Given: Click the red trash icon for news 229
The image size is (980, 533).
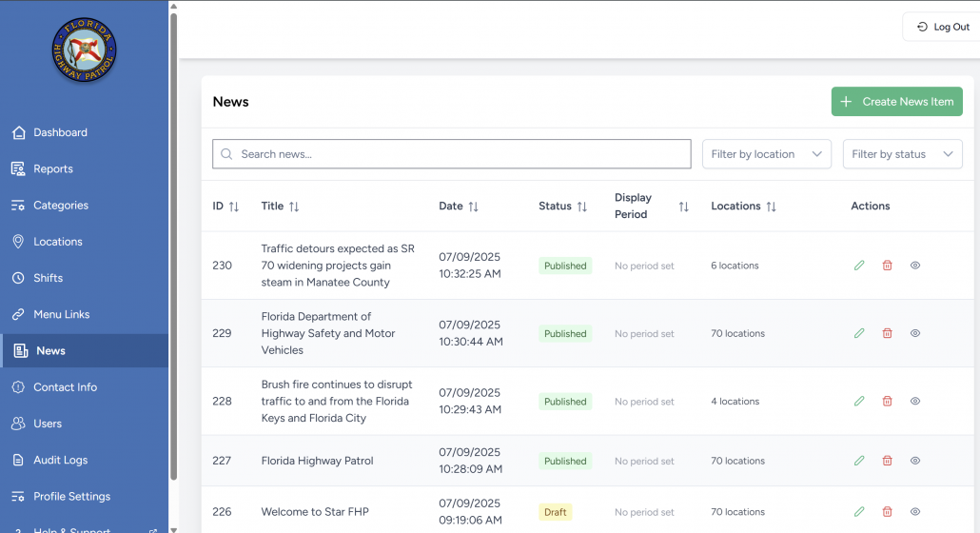Looking at the screenshot, I should point(887,333).
